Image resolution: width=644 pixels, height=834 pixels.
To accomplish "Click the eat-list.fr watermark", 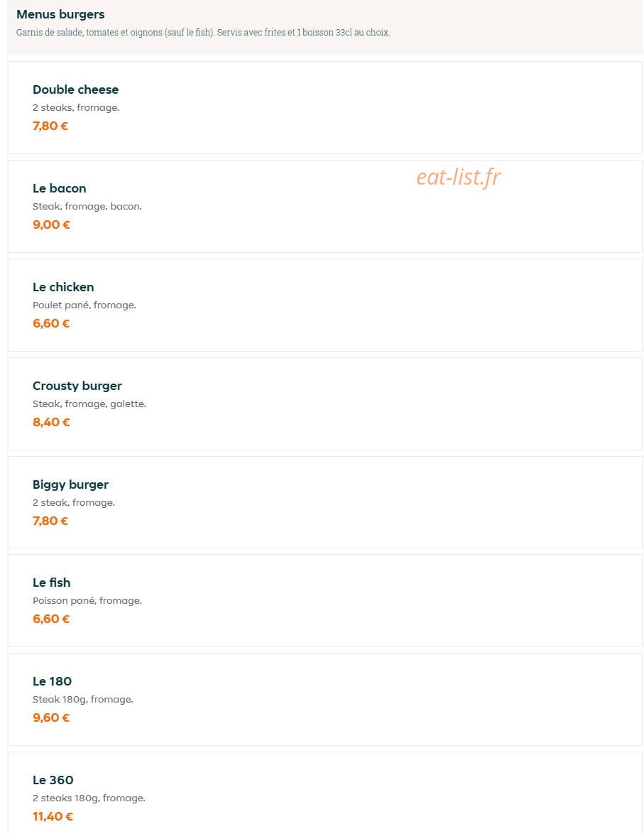I will (459, 177).
